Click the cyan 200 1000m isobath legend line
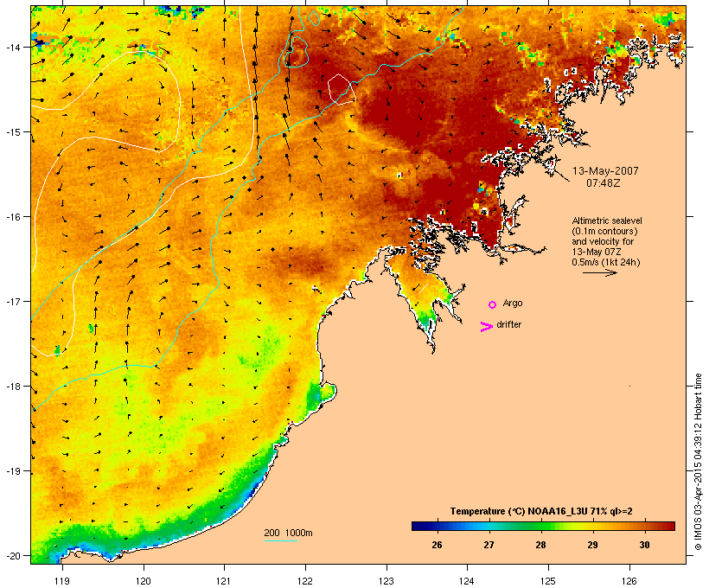 click(x=280, y=540)
